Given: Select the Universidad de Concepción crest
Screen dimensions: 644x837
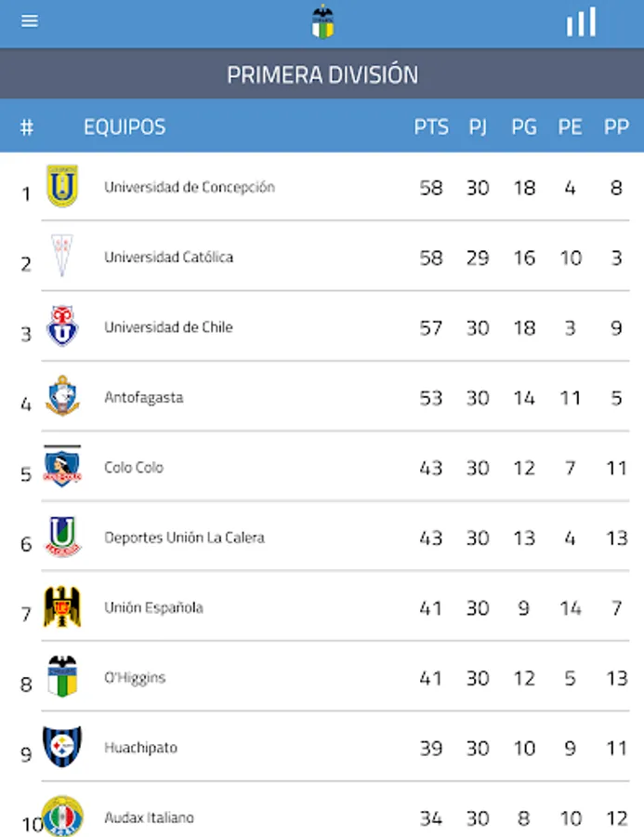Looking at the screenshot, I should (60, 187).
